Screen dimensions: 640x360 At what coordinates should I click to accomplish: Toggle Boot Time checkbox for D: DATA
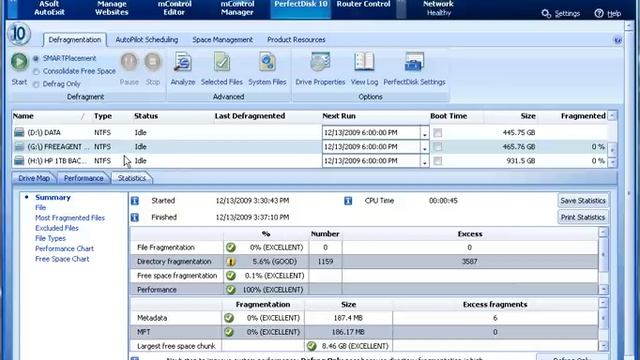click(x=438, y=133)
